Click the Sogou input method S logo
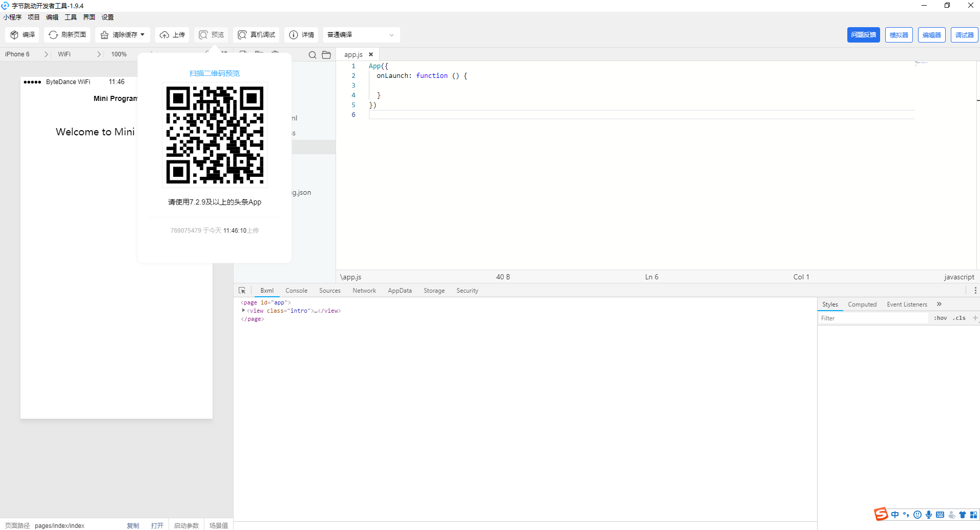The width and height of the screenshot is (980, 530). 881,514
